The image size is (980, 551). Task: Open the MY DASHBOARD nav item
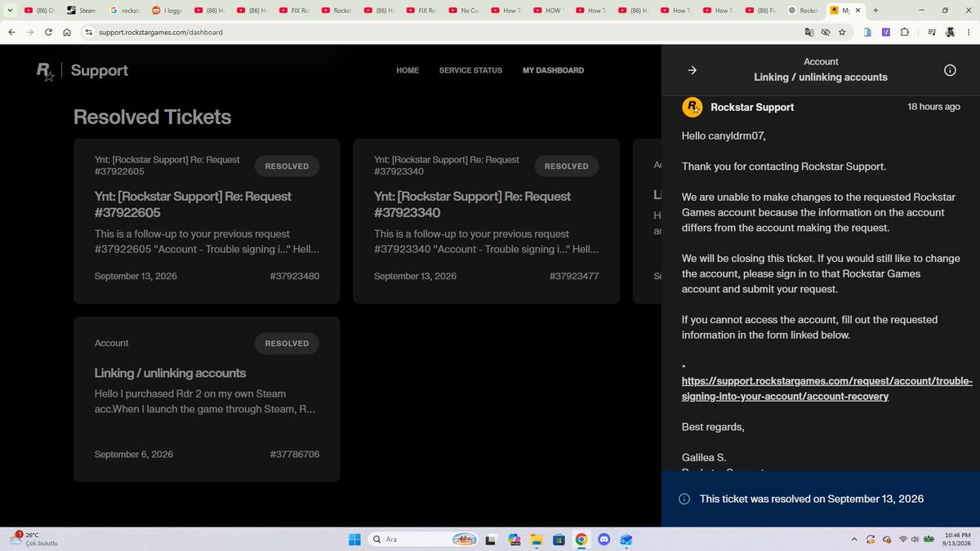(x=553, y=71)
